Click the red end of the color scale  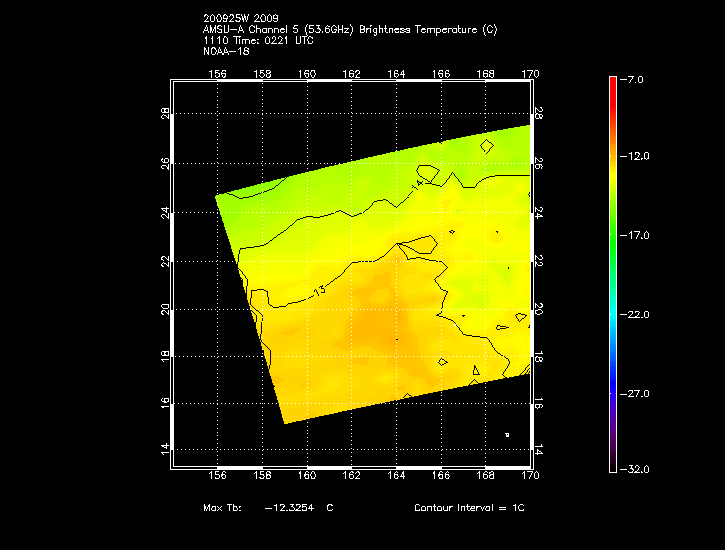[x=613, y=84]
